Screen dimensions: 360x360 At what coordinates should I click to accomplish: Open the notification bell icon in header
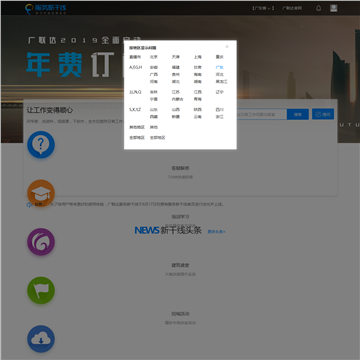tap(318, 8)
